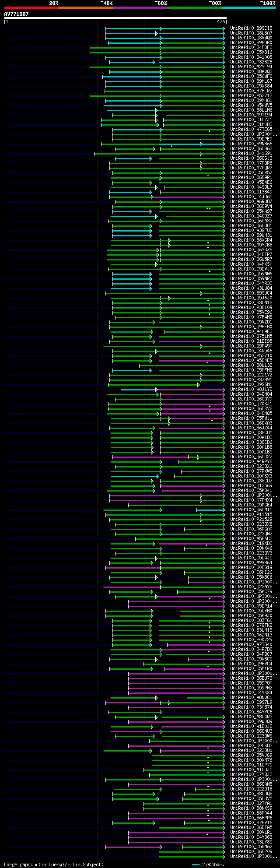Click the red ~20% legend segment
The width and height of the screenshot is (280, 868).
[x=31, y=8]
